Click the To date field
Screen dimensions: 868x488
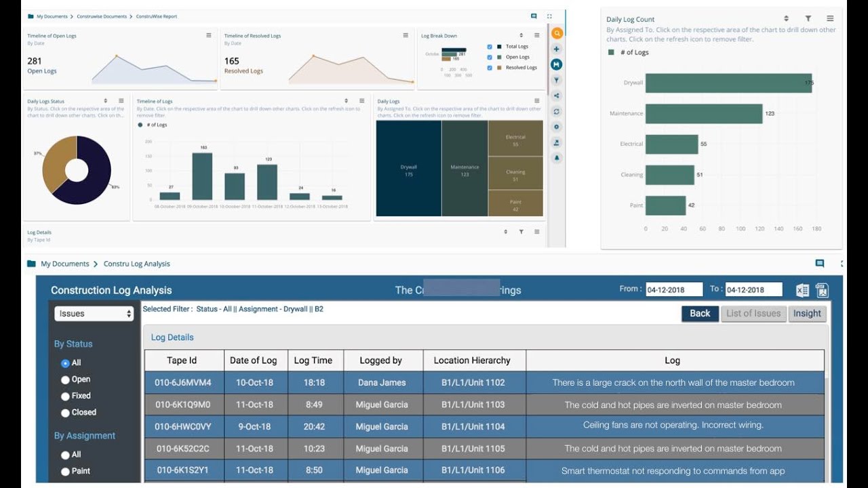click(753, 290)
